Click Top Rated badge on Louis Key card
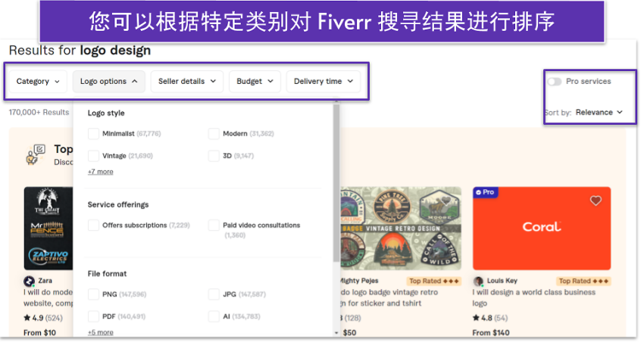The height and width of the screenshot is (342, 644). tap(583, 281)
